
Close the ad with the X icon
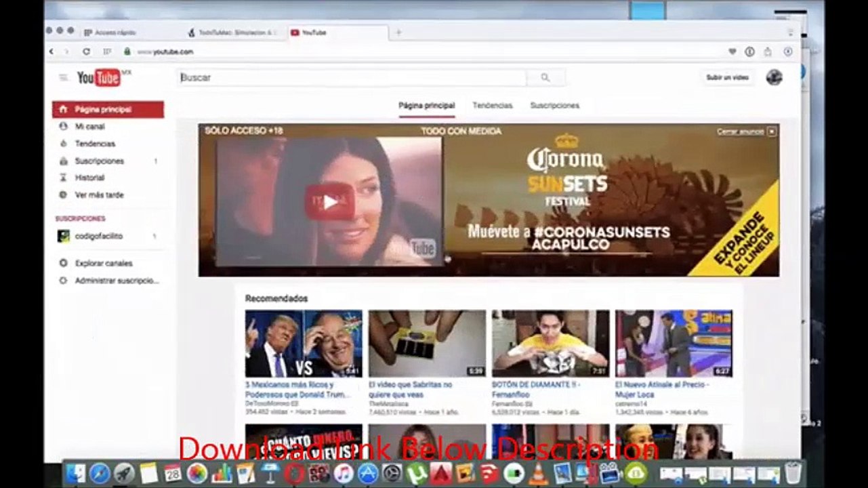point(772,131)
